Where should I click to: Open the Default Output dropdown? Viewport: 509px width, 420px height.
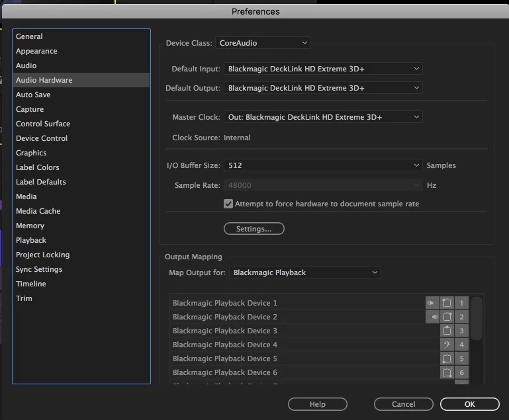(x=323, y=88)
